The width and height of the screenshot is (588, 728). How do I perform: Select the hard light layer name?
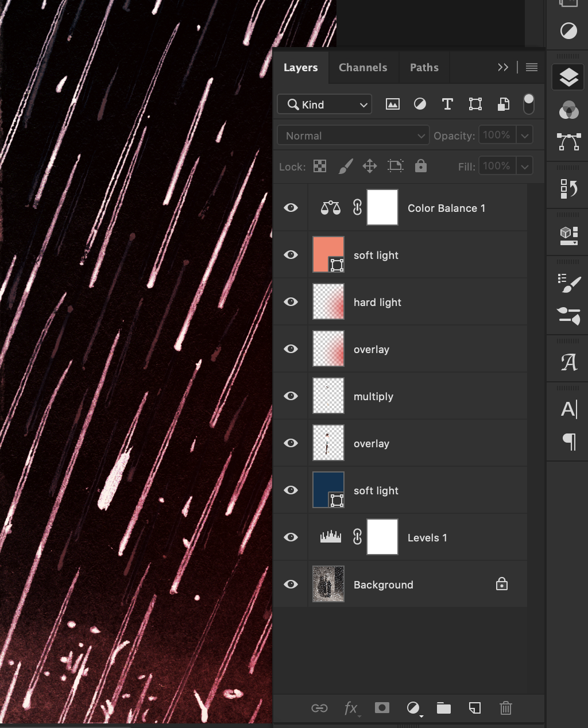[377, 302]
